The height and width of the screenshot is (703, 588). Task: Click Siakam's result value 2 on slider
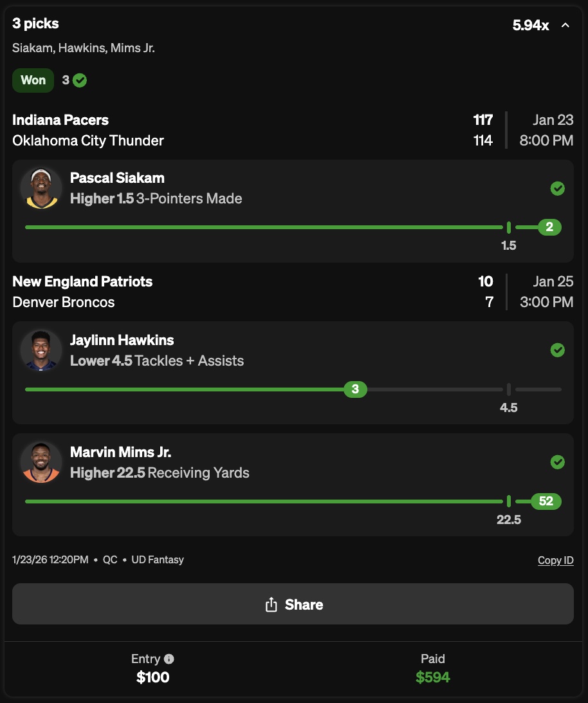(x=549, y=227)
